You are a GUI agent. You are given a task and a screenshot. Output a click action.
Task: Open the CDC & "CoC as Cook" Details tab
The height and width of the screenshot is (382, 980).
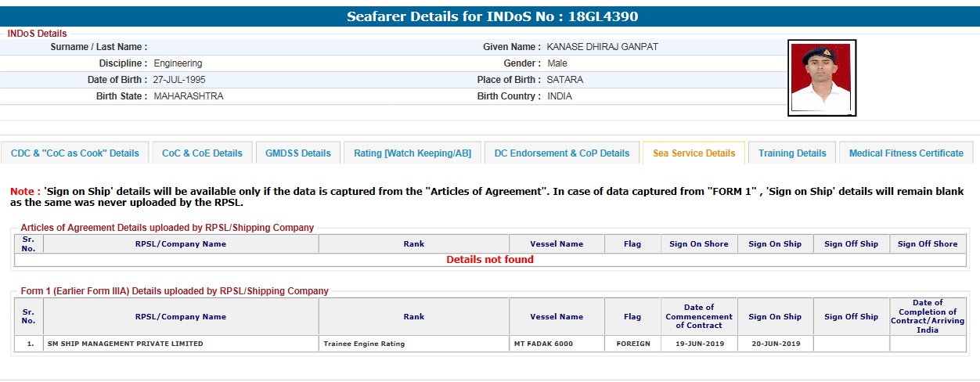(x=75, y=153)
